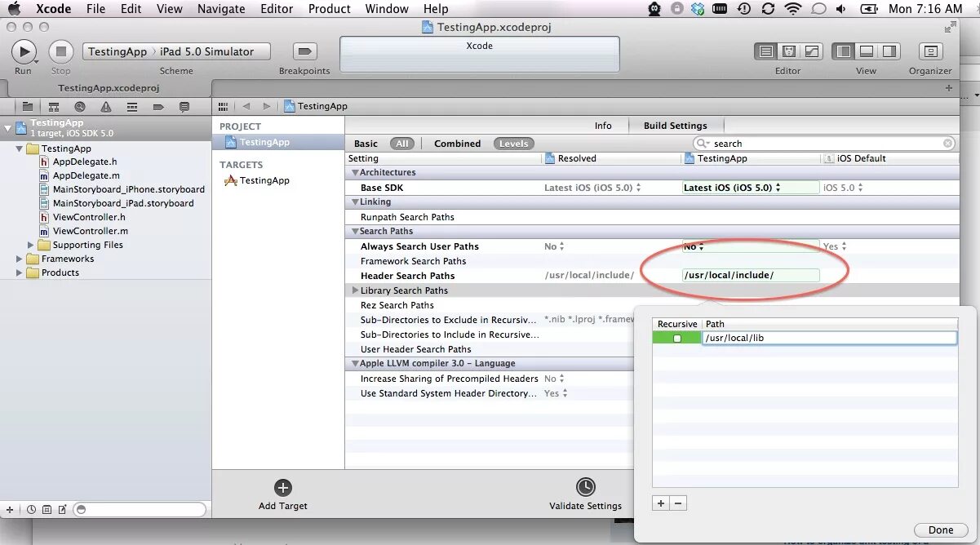980x545 pixels.
Task: Click the add file plus in navigator bottom
Action: [10, 509]
